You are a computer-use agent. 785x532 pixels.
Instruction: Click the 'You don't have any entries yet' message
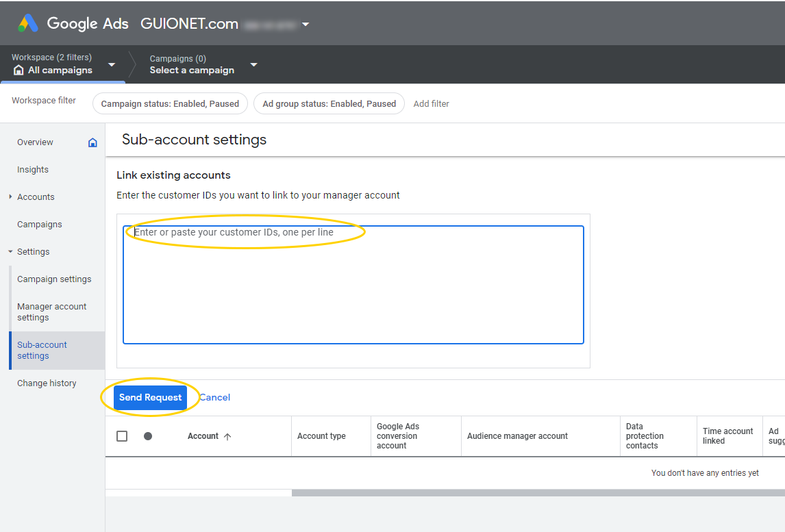tap(705, 473)
